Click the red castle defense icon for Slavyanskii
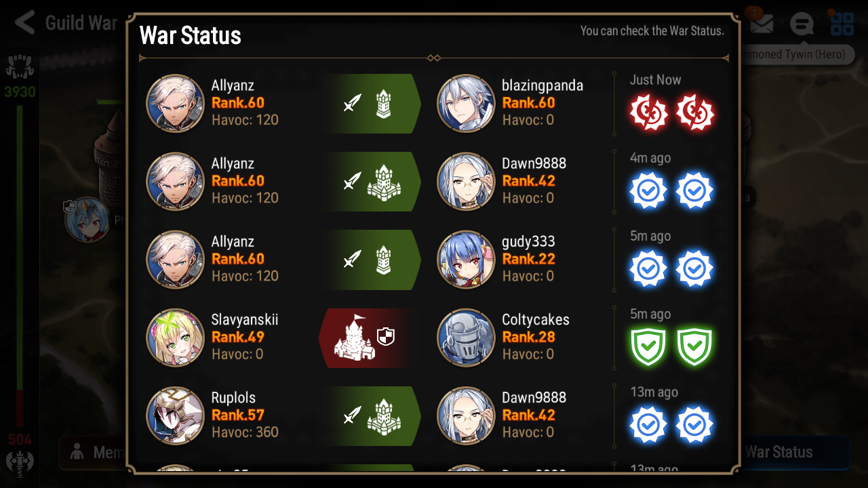Image resolution: width=868 pixels, height=488 pixels. click(355, 338)
